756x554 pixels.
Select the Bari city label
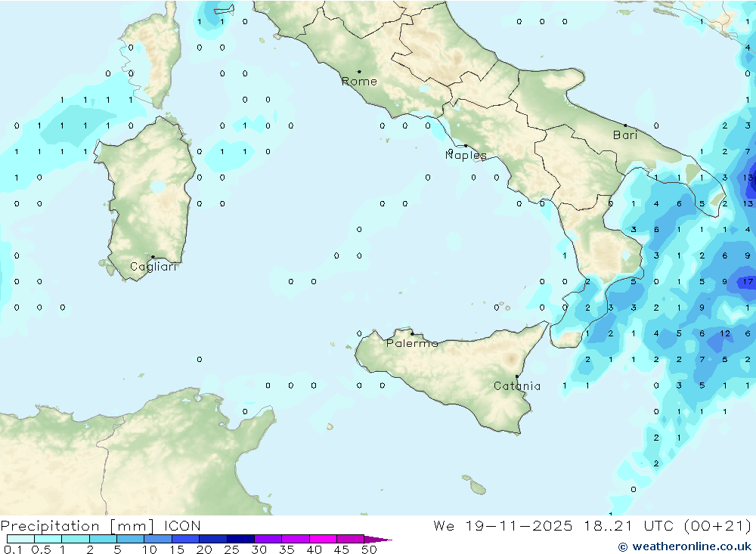[625, 135]
